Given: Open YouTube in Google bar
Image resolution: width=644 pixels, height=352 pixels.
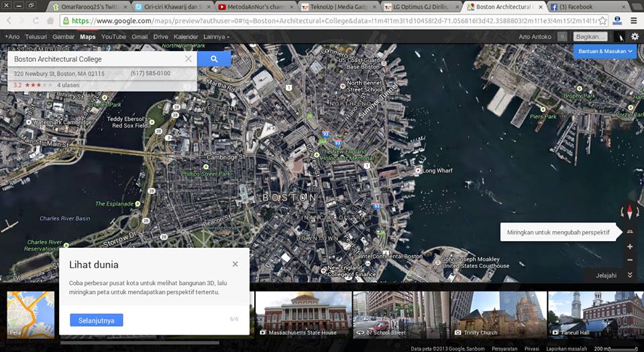Looking at the screenshot, I should (113, 36).
